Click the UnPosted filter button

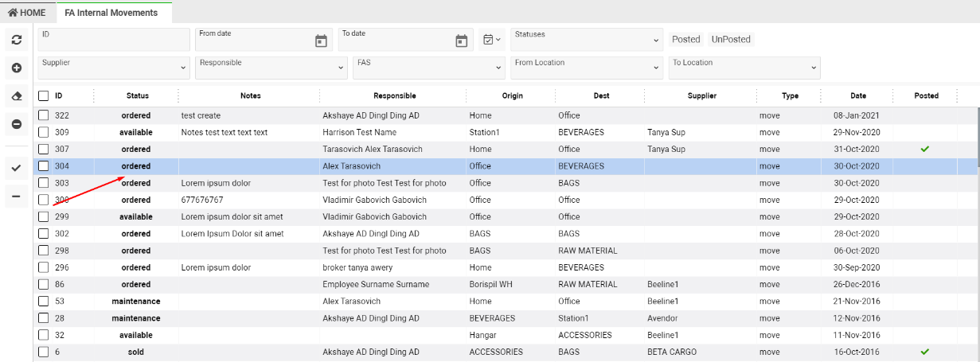(x=731, y=39)
